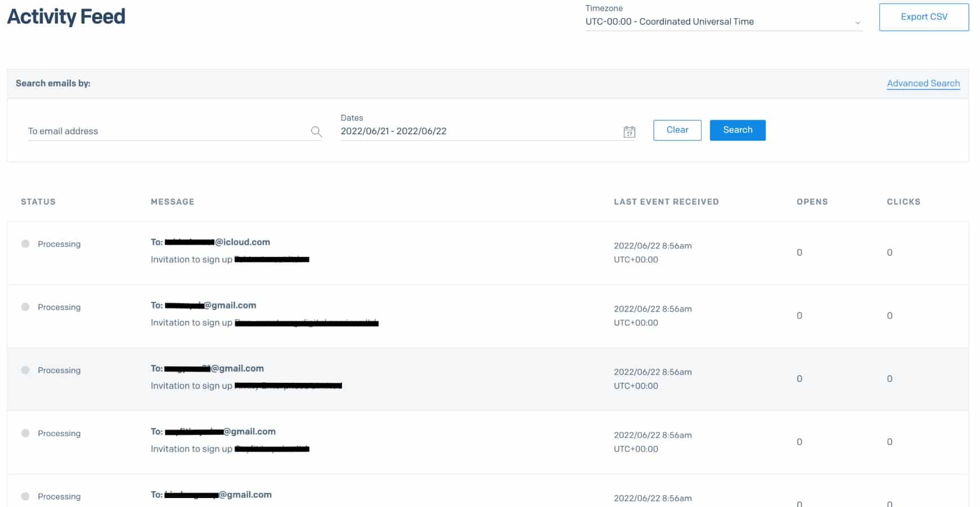The image size is (980, 507).
Task: Click the status dot on the last visible row
Action: [25, 496]
